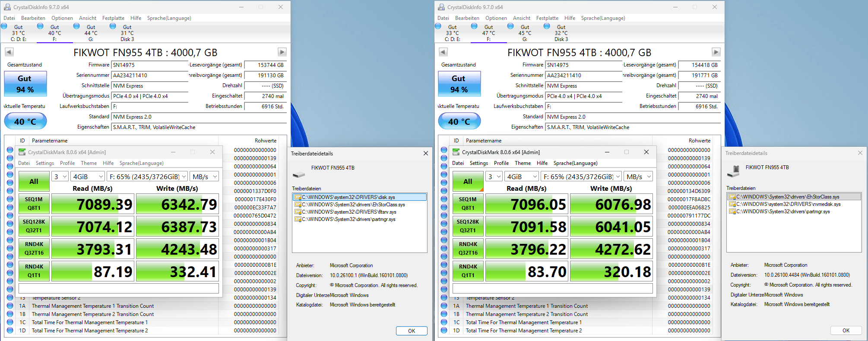Open Settings menu in left CrystalDiskMark window
The height and width of the screenshot is (341, 868).
[45, 163]
